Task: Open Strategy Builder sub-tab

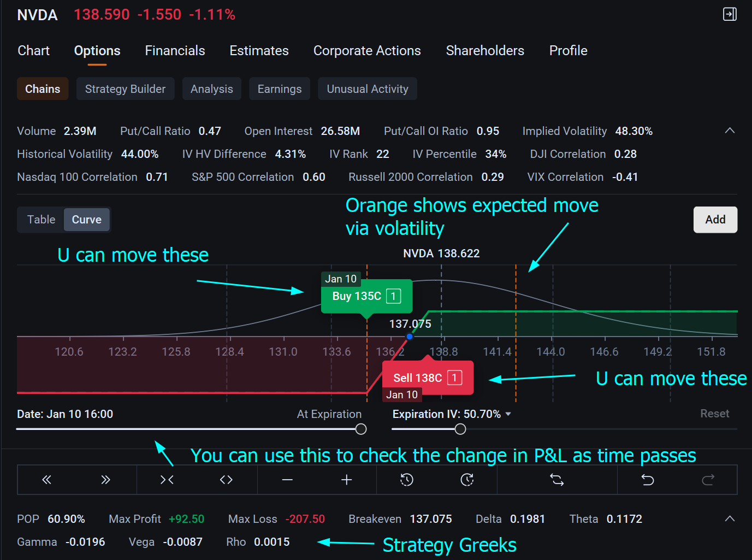Action: 125,89
